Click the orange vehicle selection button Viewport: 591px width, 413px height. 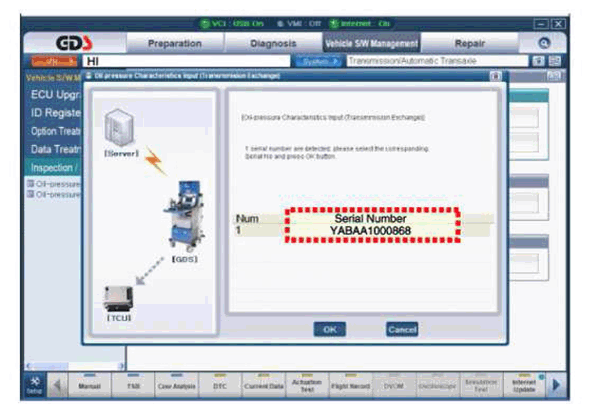coord(54,61)
